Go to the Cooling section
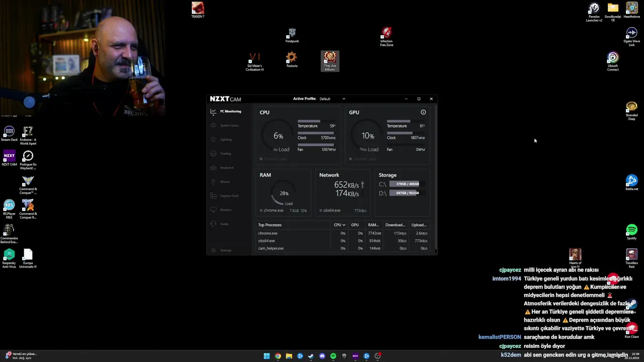644x362 pixels. click(221, 154)
